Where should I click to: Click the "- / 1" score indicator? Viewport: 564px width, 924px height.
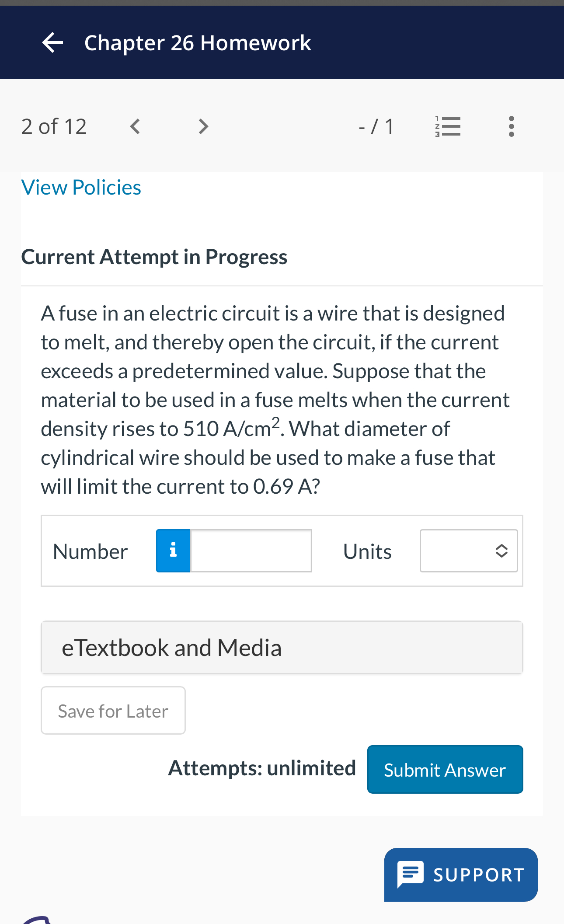376,126
